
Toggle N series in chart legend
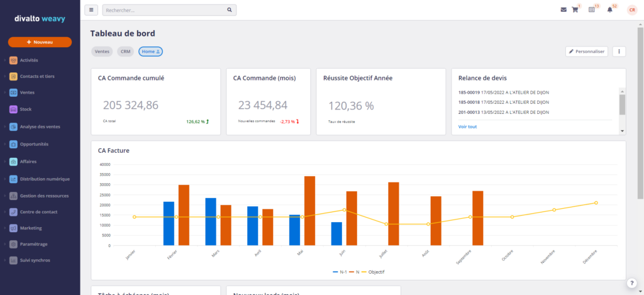pos(355,272)
